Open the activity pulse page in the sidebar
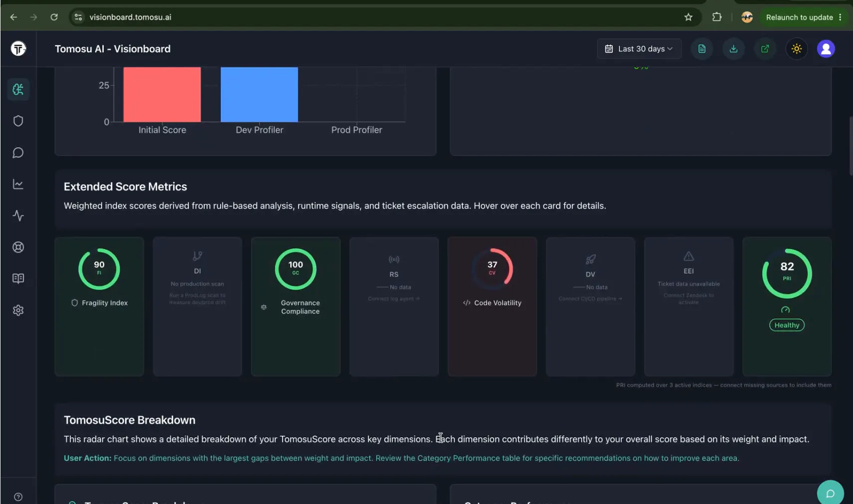The width and height of the screenshot is (853, 504). click(18, 216)
